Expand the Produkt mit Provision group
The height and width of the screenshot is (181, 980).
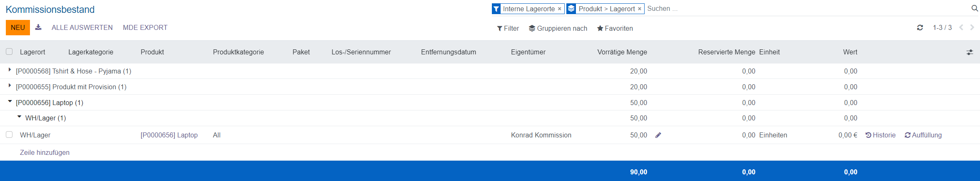(10, 86)
